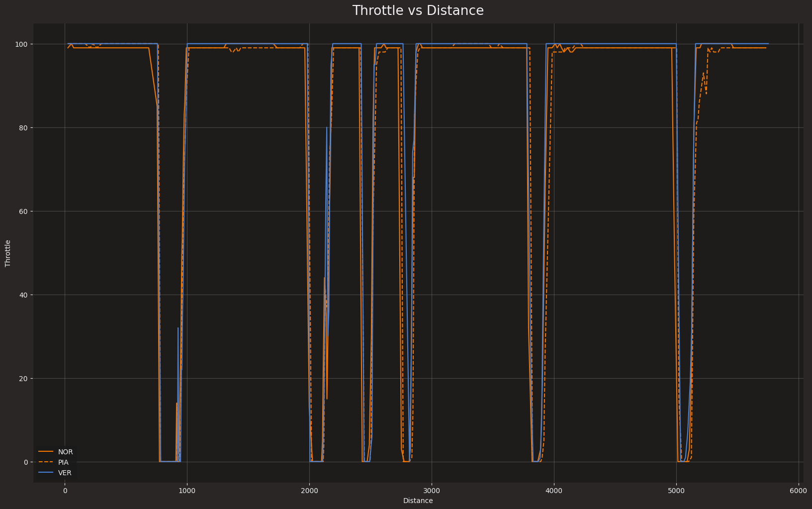The image size is (812, 509).
Task: Click the 60 tick on the y-axis
Action: pos(24,211)
